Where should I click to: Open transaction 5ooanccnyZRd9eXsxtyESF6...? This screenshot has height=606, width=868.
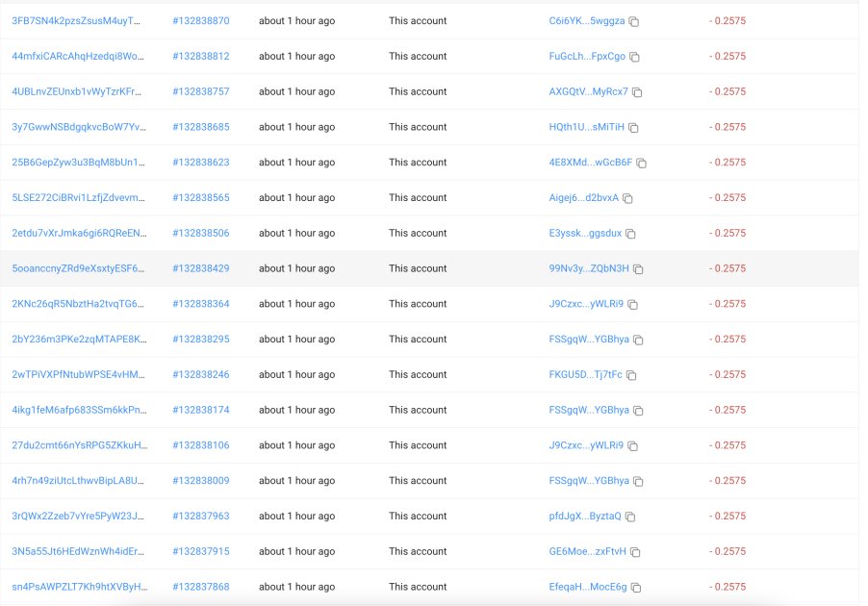pos(78,269)
